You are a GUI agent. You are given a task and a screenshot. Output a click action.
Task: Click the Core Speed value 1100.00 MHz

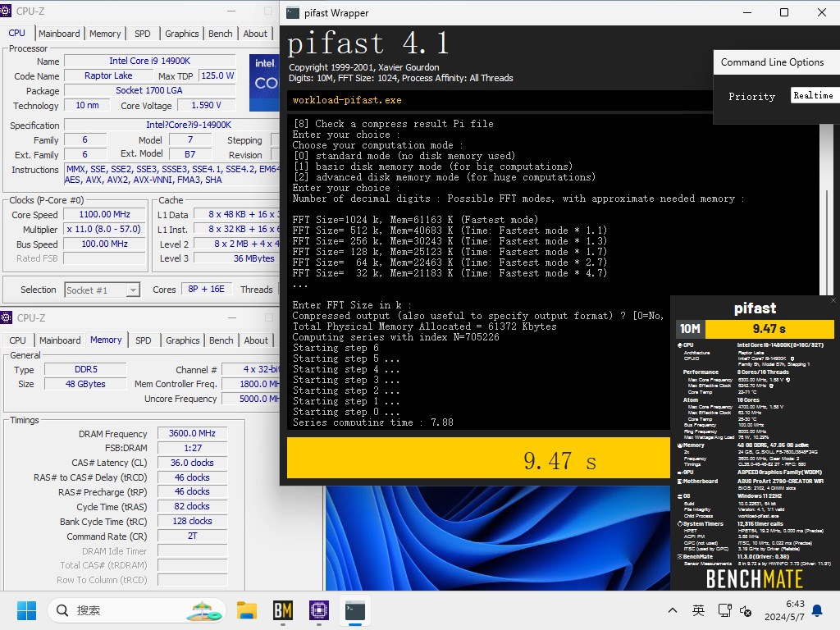coord(104,214)
